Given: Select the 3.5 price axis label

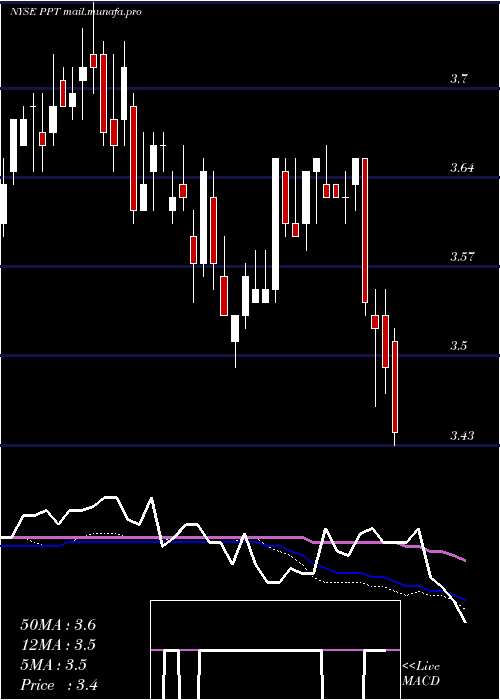Looking at the screenshot, I should (458, 346).
